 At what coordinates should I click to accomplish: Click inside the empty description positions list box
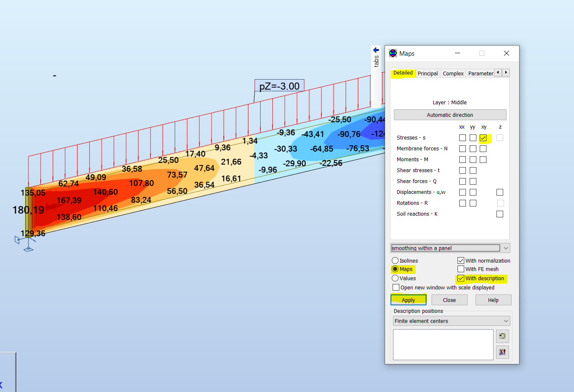tap(443, 344)
